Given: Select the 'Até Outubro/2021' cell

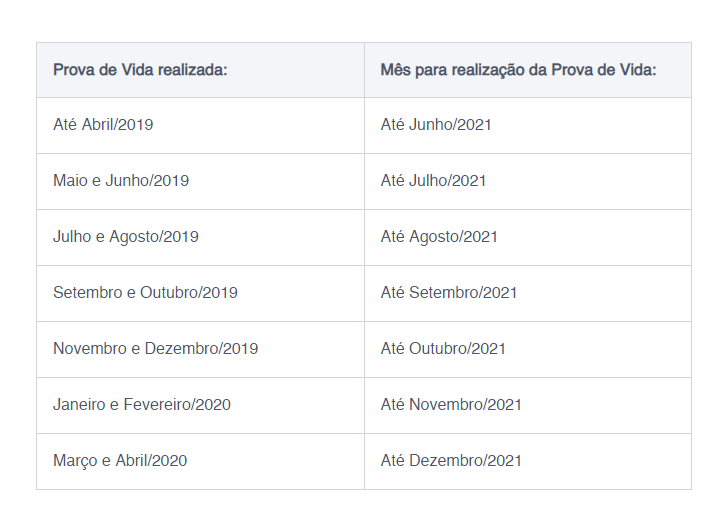Looking at the screenshot, I should point(443,349).
